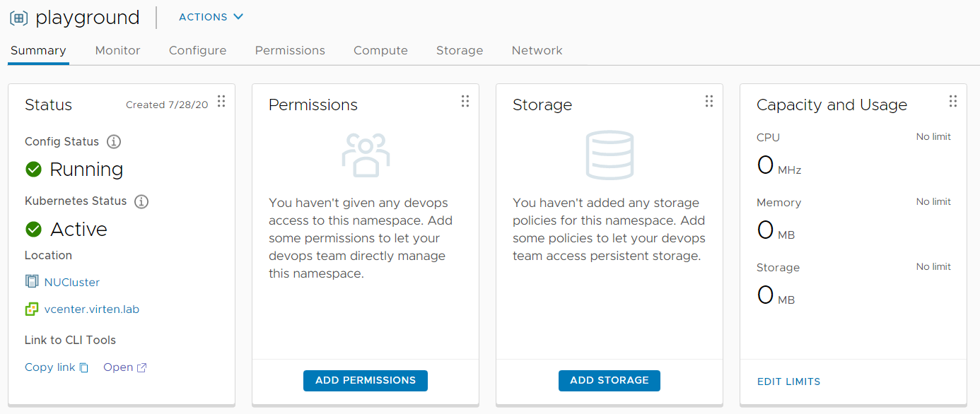Screen dimensions: 980x414
Task: Click the Config Status info icon
Action: 114,141
